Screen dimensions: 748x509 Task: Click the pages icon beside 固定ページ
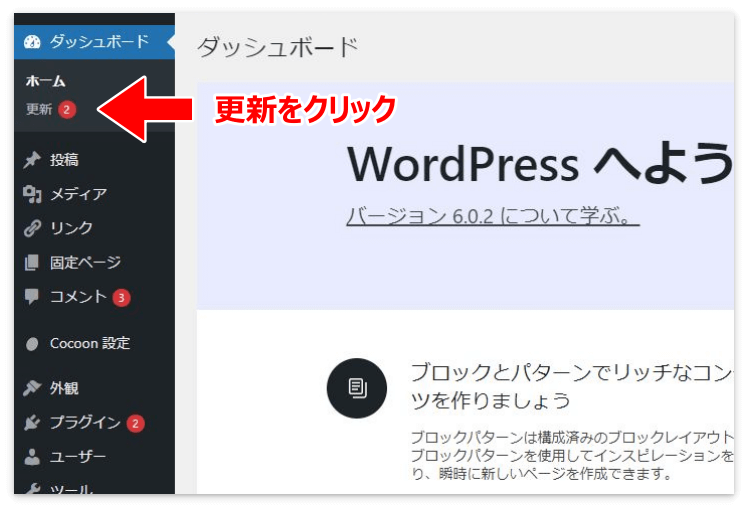32,262
